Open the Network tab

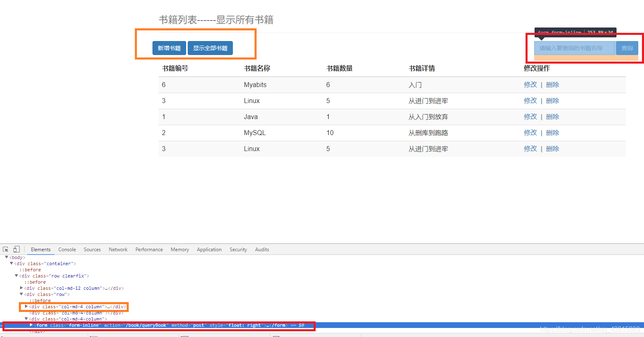click(x=118, y=249)
